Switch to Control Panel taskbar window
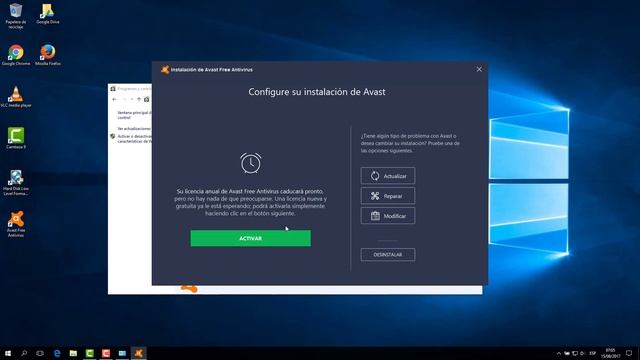Screen dimensions: 640x360 click(122, 353)
